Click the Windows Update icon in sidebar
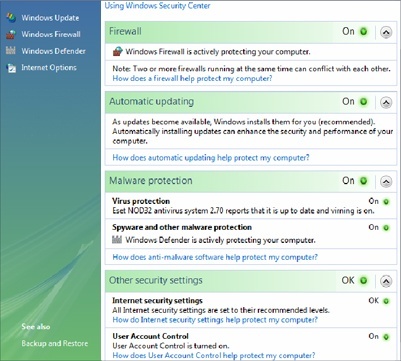Screen dimensions: 401x361 coord(11,18)
